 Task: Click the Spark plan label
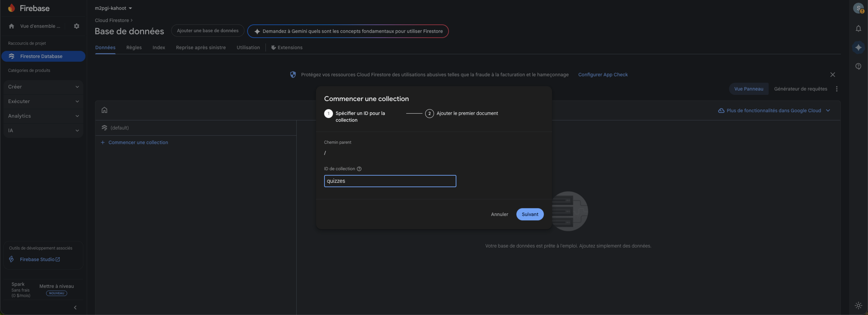tap(18, 284)
